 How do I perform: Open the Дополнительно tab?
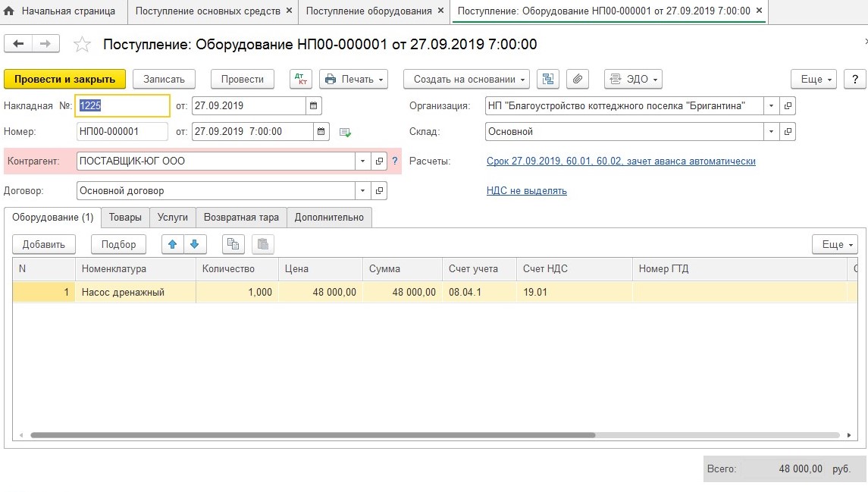coord(329,218)
